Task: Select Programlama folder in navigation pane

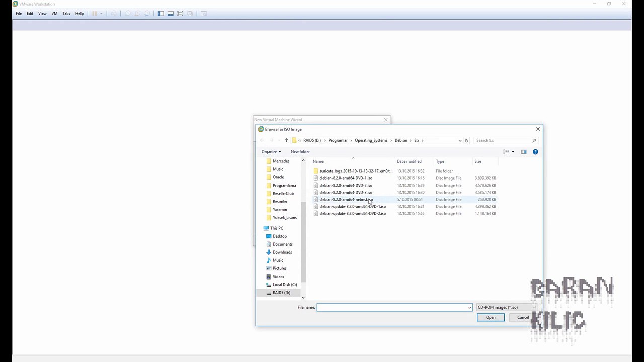Action: (284, 186)
